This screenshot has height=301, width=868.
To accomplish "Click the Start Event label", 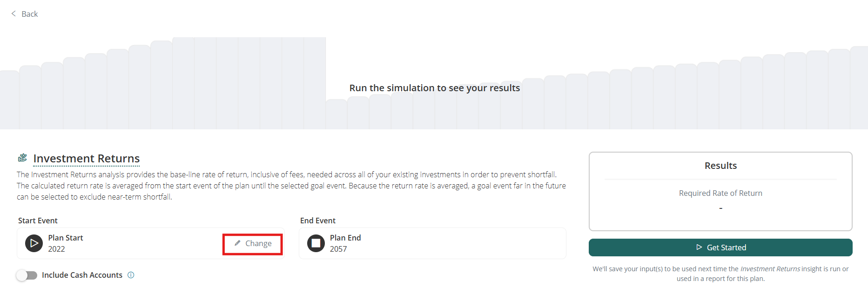I will point(38,221).
